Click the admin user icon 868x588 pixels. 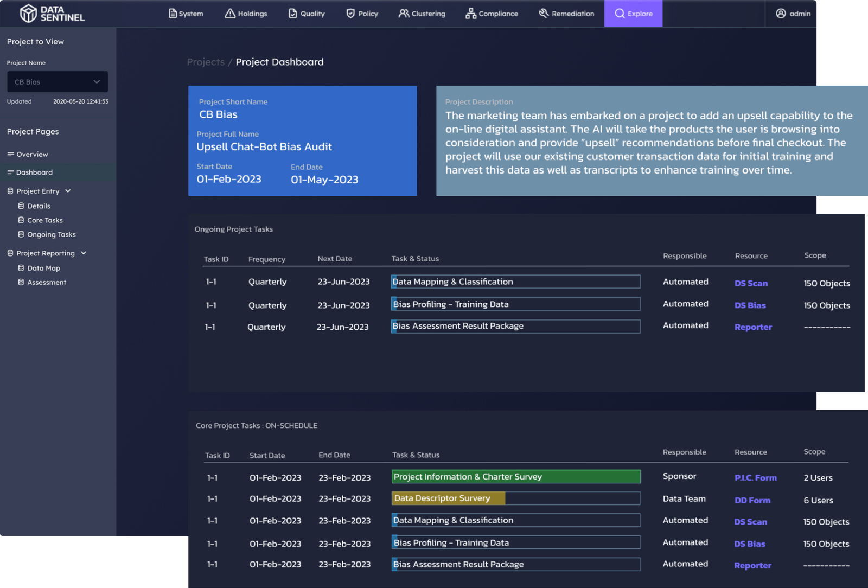(x=781, y=14)
